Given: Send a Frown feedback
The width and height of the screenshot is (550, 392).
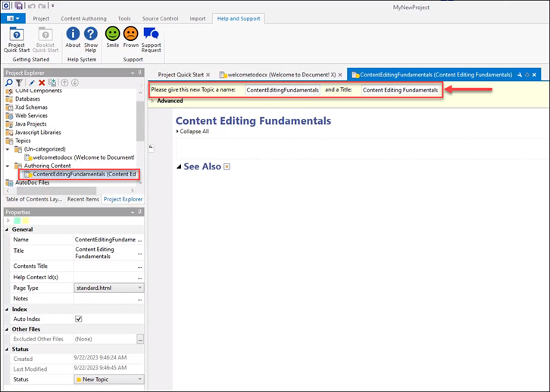Looking at the screenshot, I should 131,36.
